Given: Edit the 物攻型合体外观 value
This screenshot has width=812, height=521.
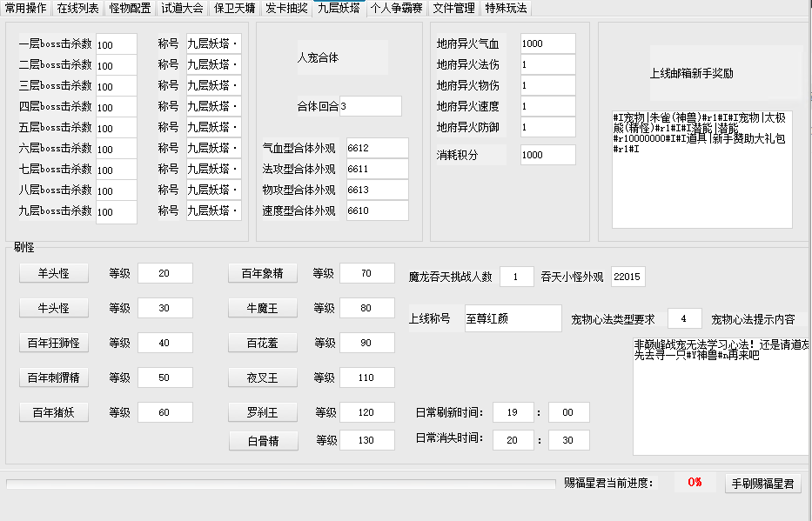Looking at the screenshot, I should click(377, 190).
